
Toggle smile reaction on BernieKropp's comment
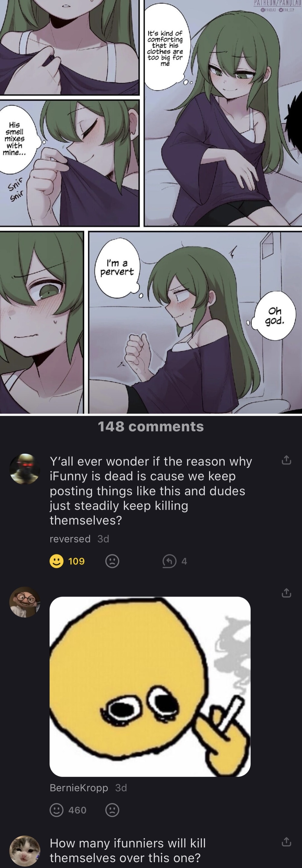pyautogui.click(x=56, y=810)
